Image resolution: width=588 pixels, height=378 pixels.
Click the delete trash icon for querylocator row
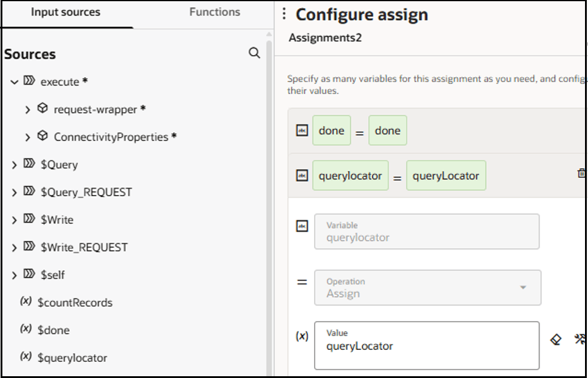click(x=581, y=173)
